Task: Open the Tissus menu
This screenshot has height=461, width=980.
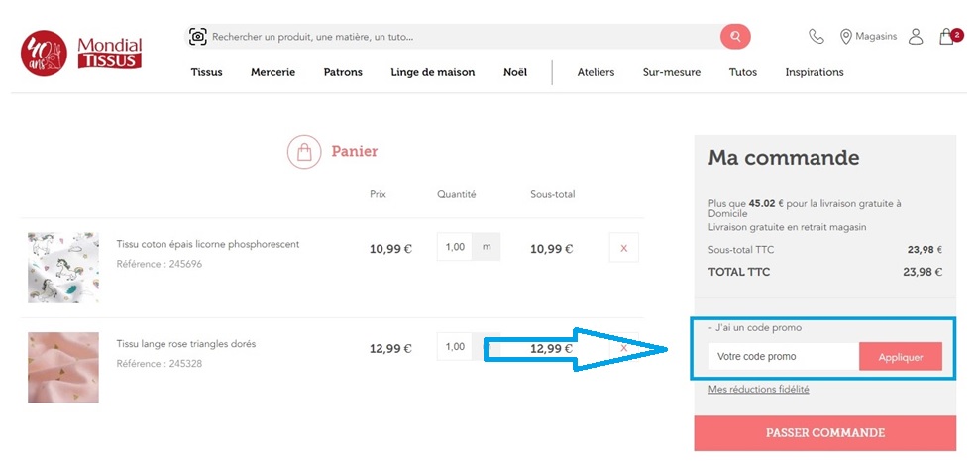Action: click(x=207, y=72)
